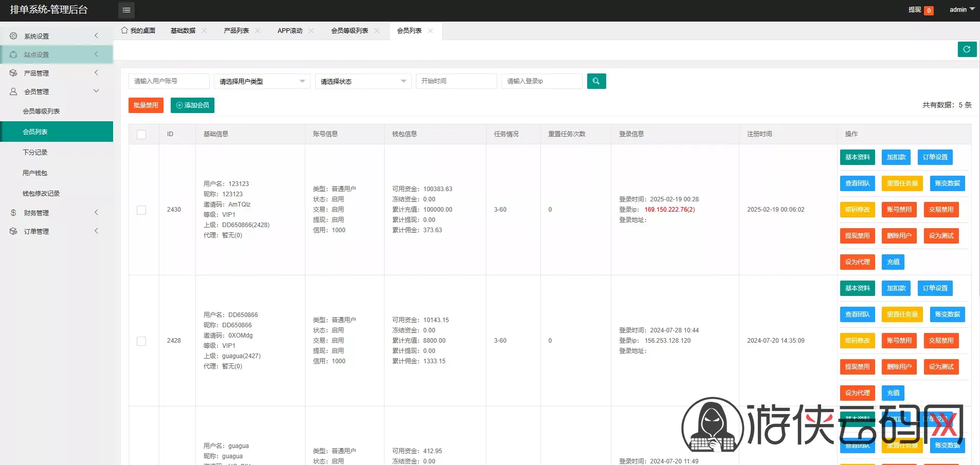Close the 会员列表 tab
980x465 pixels.
tap(430, 31)
